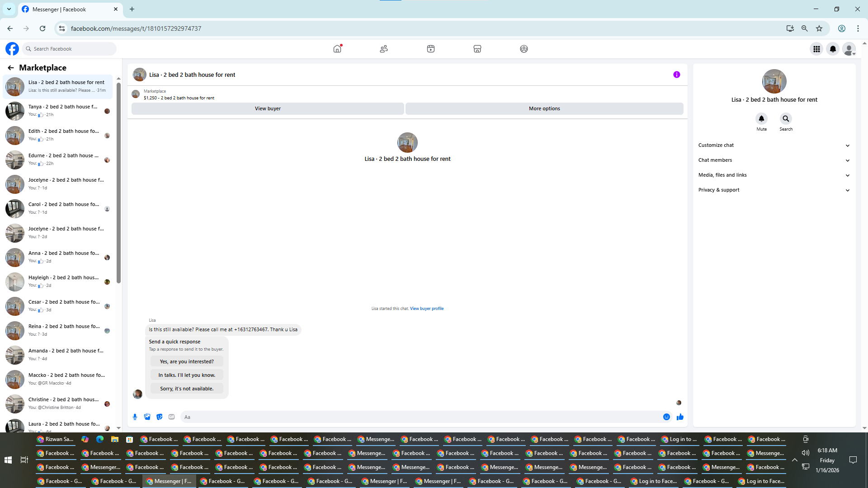Expand the Chat members section
Viewport: 868px width, 488px height.
pyautogui.click(x=774, y=160)
